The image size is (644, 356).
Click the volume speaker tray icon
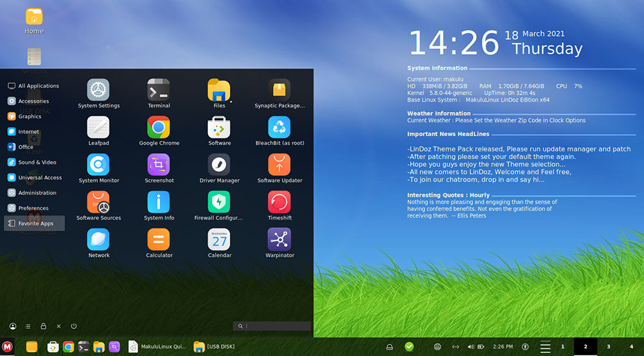[471, 347]
